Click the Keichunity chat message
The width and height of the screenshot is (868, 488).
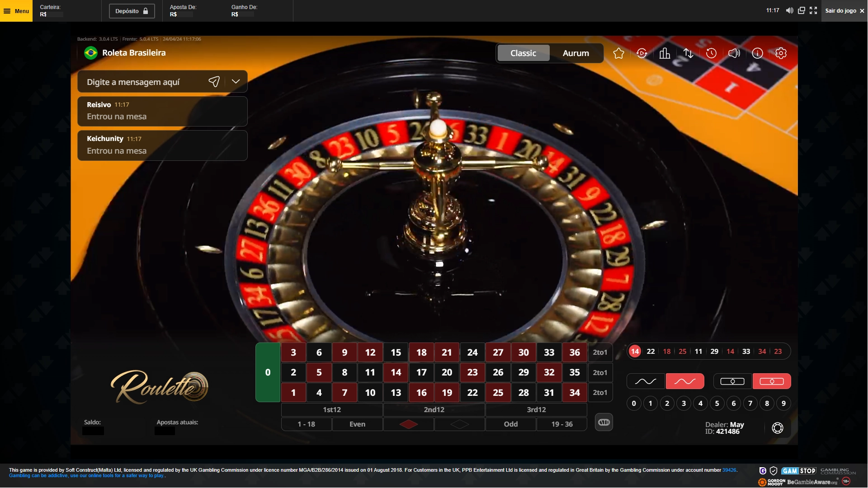(162, 145)
